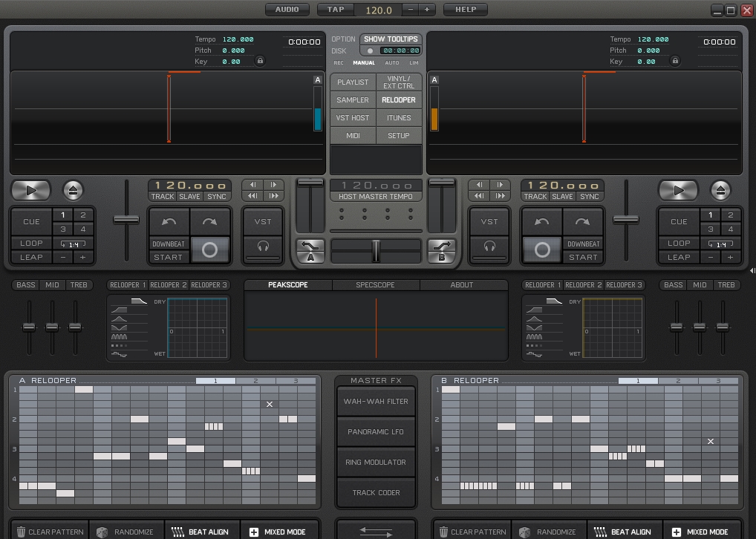
Task: Increase tempo with the plus button
Action: coord(427,10)
